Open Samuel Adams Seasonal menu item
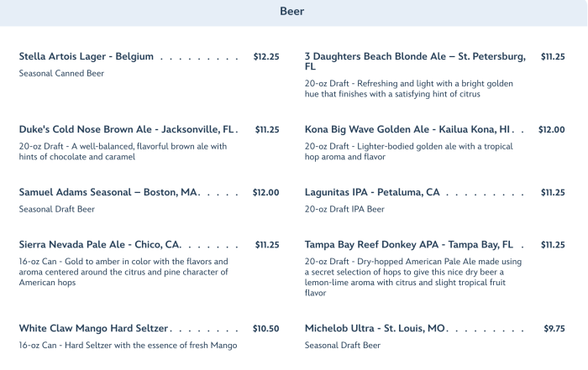This screenshot has width=588, height=370. [108, 192]
